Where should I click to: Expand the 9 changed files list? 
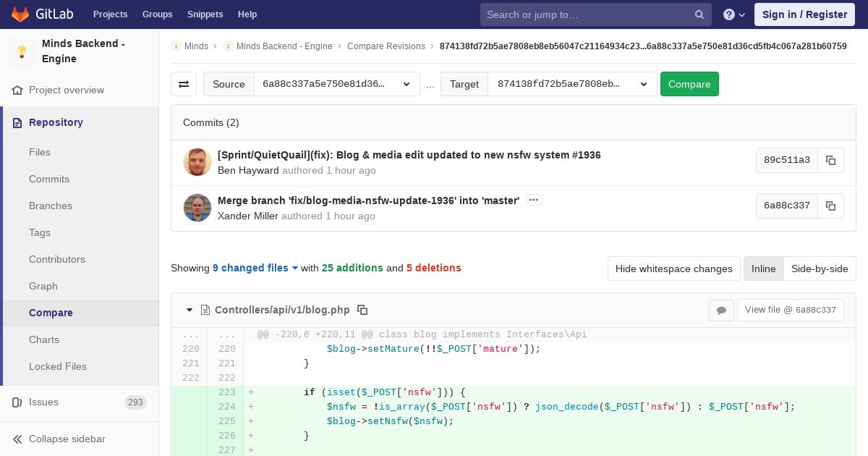pos(255,268)
